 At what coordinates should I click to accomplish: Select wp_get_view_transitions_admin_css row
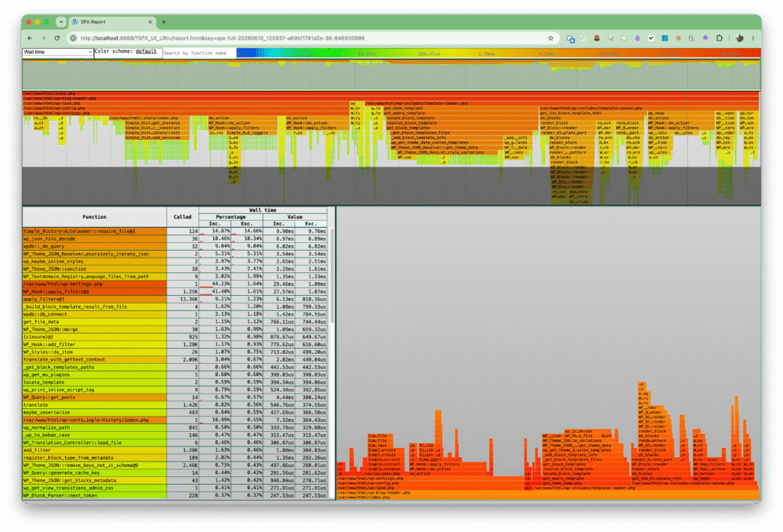[175, 488]
